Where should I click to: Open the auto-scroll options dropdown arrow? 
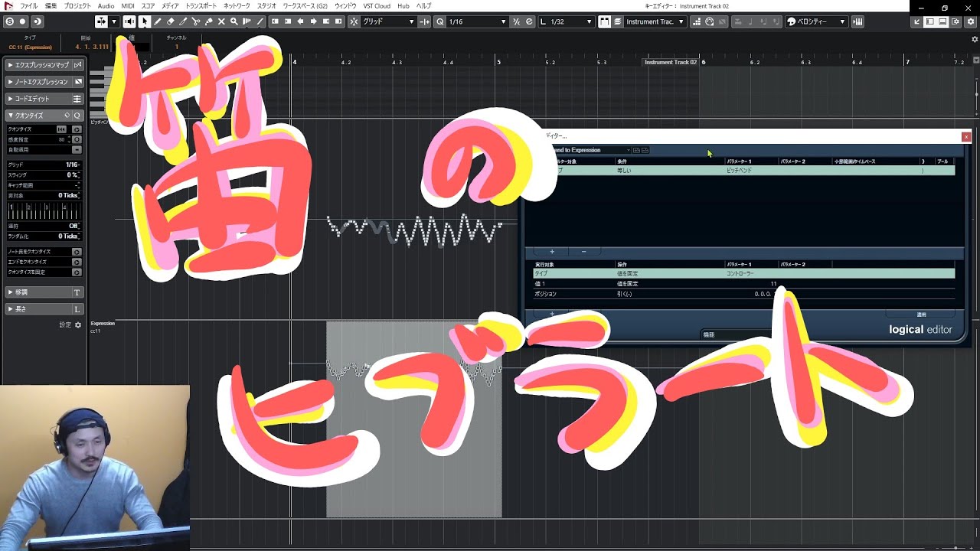114,21
